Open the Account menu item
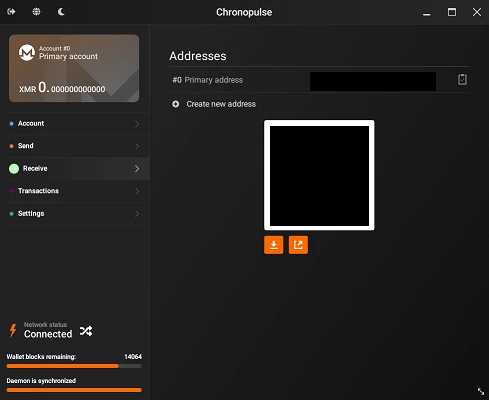 (78, 123)
